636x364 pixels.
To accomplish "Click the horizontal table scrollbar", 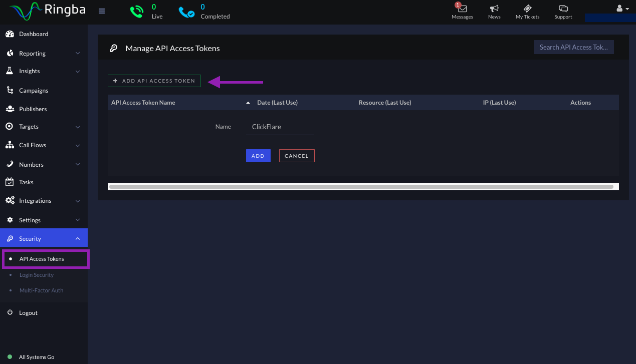I will (x=361, y=186).
